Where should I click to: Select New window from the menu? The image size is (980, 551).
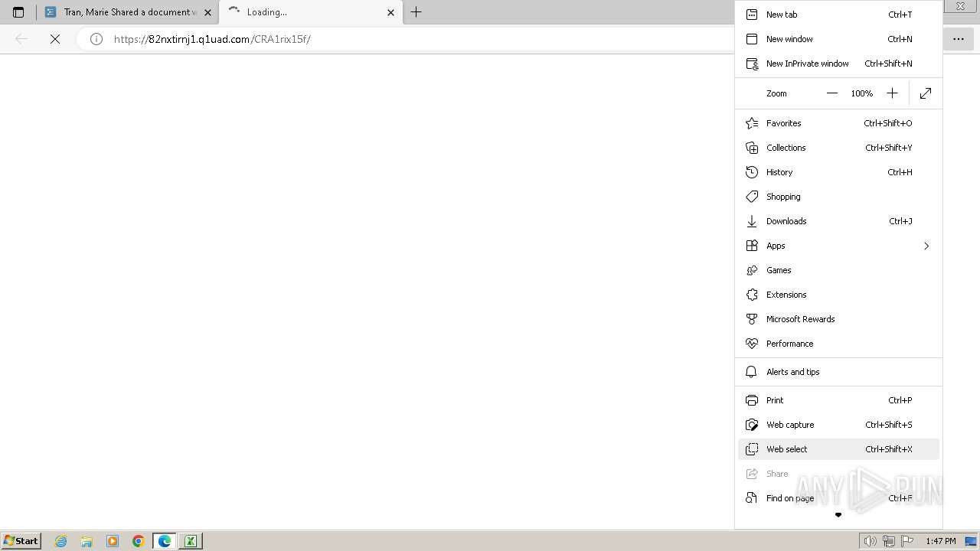(x=838, y=39)
